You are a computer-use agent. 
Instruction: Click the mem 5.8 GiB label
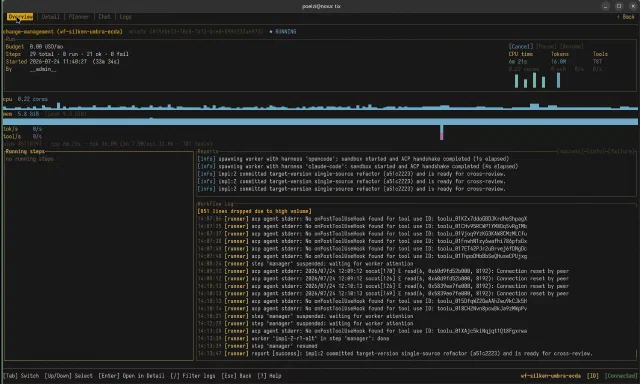tap(21, 114)
